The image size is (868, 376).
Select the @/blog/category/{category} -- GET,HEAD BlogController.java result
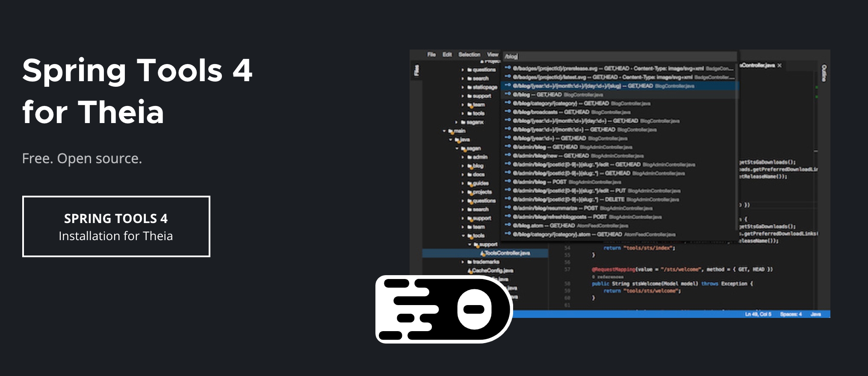pos(620,103)
